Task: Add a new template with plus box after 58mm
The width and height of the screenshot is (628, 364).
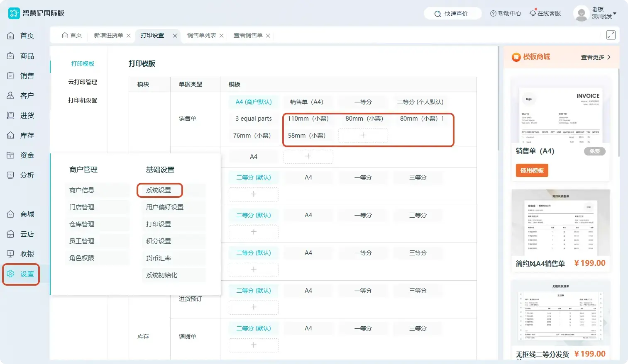Action: [x=363, y=135]
